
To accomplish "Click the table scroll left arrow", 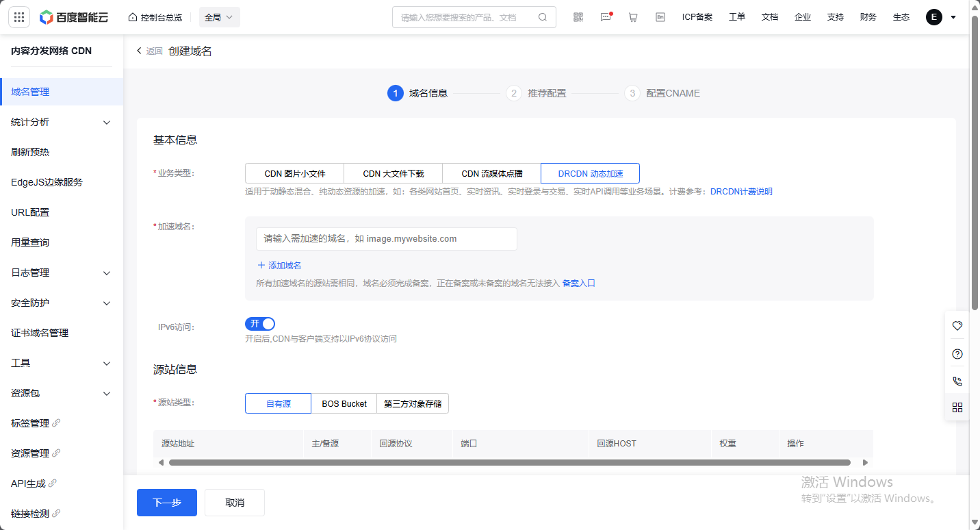I will coord(161,462).
